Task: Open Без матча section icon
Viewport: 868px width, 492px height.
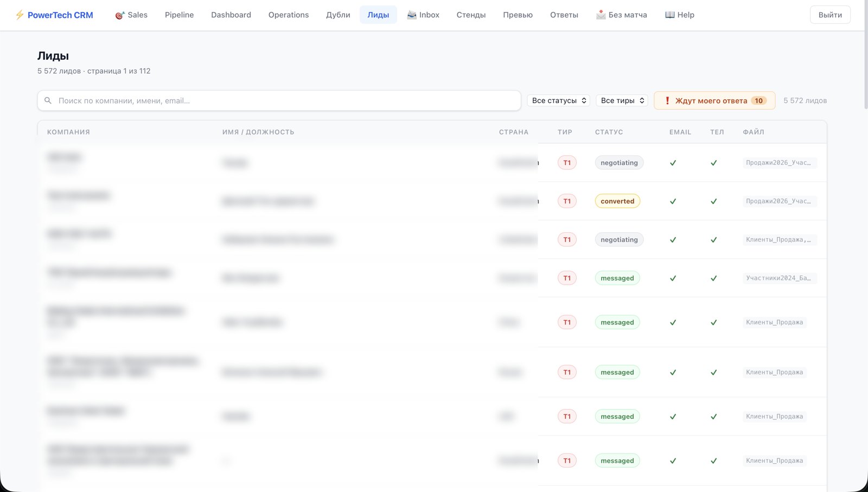Action: 601,15
